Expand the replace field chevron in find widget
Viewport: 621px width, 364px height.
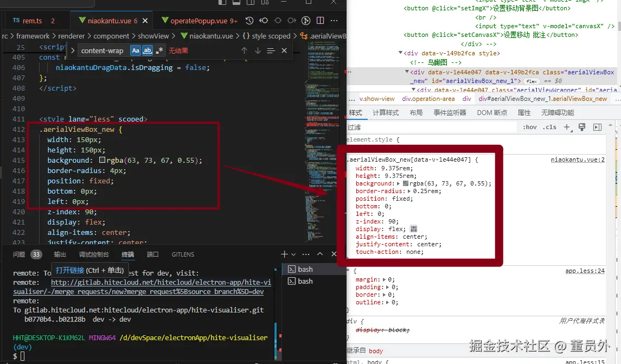coord(73,50)
